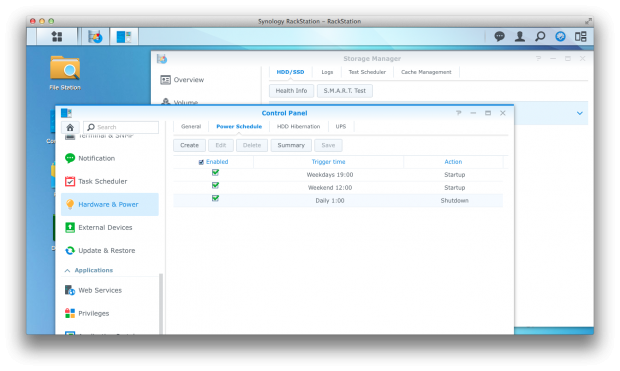Image resolution: width=620 pixels, height=371 pixels.
Task: Uncheck the Weekdays 19:00 schedule checkbox
Action: click(x=215, y=172)
